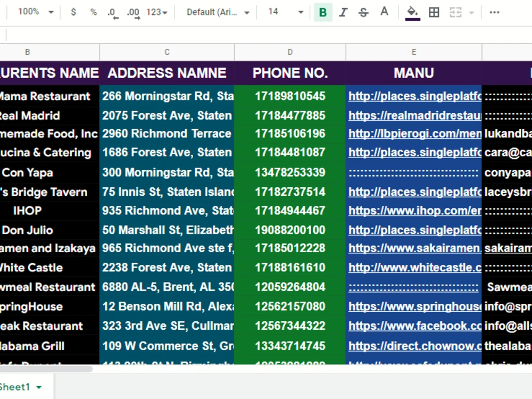Select the SpringHouse restaurant cell
Screen dimensions: 532x399
tap(49, 307)
